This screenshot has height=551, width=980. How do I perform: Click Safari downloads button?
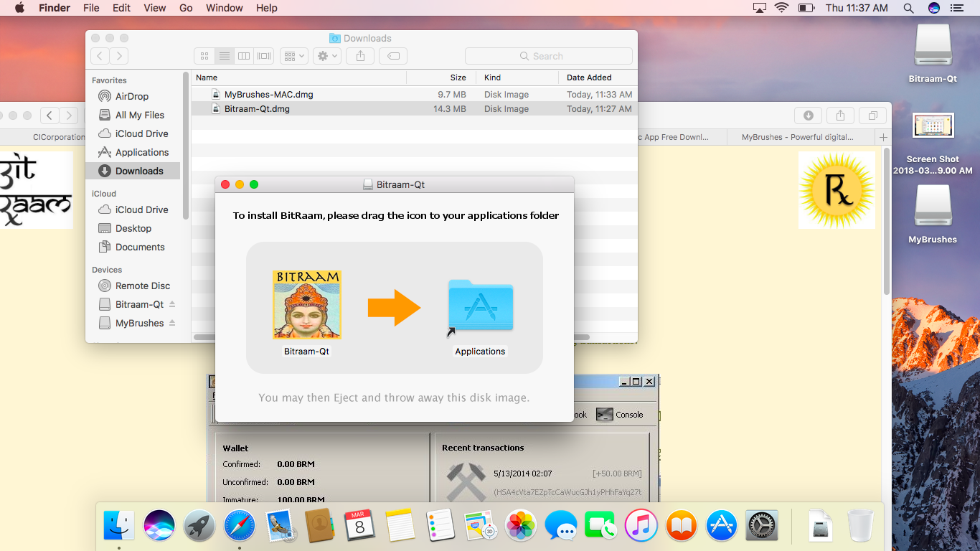(x=808, y=116)
